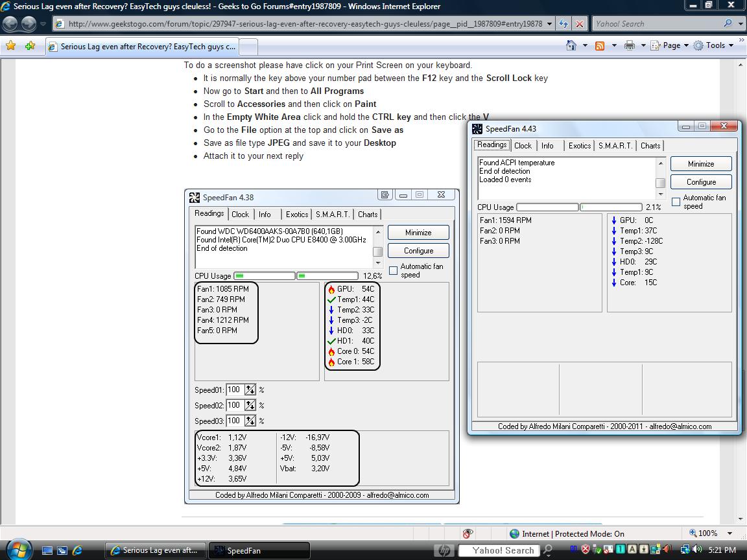Click the HP logo on the taskbar
Viewport: 747px width, 560px height.
[444, 550]
